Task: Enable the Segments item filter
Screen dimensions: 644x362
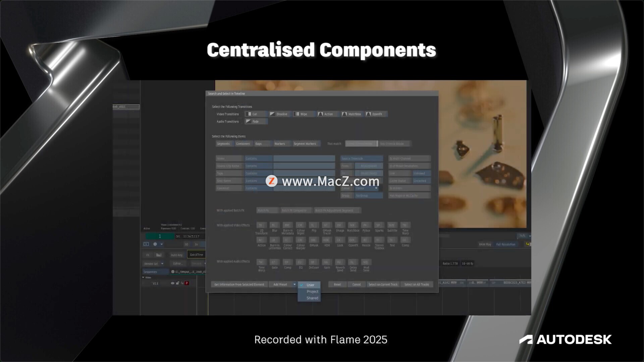Action: coord(225,144)
